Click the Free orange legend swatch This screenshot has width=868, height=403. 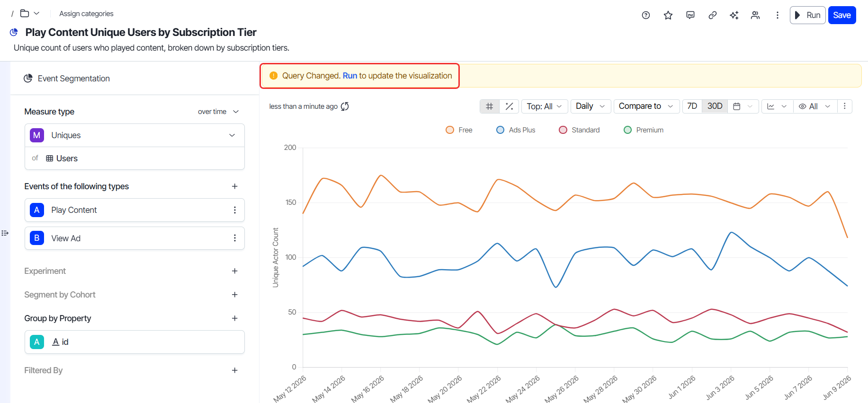tap(450, 130)
